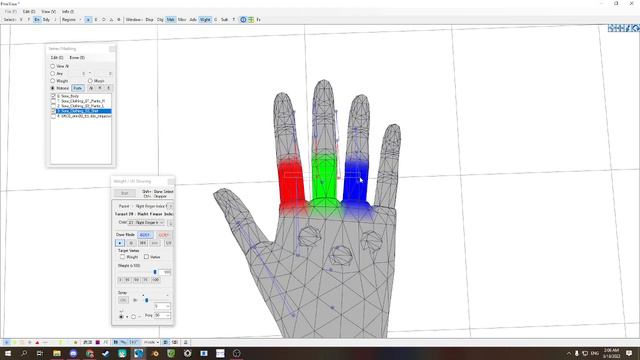Select the Material radio button
640x360 pixels.
[53, 88]
